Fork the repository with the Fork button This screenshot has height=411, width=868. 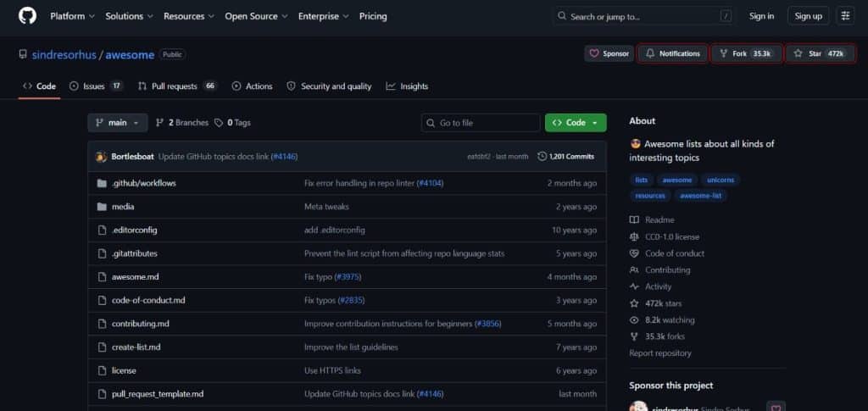(747, 53)
